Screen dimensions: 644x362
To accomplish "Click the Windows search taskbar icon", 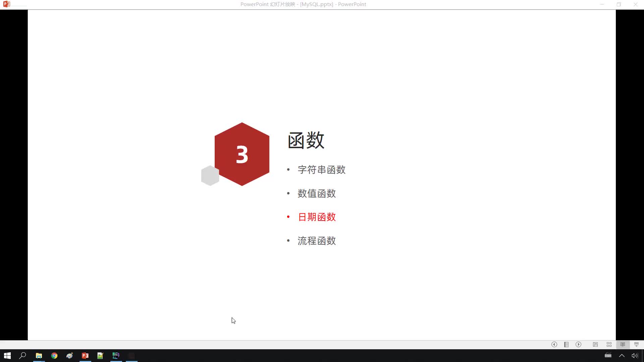I will (22, 355).
